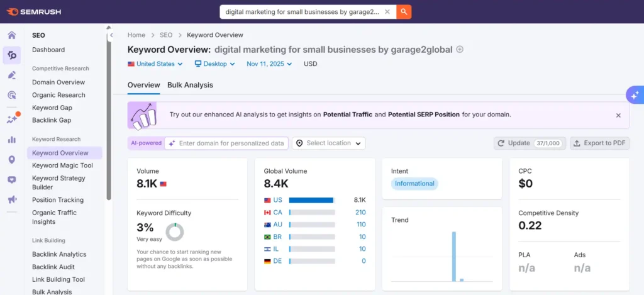Image resolution: width=644 pixels, height=295 pixels.
Task: Click the Update button
Action: [x=530, y=143]
